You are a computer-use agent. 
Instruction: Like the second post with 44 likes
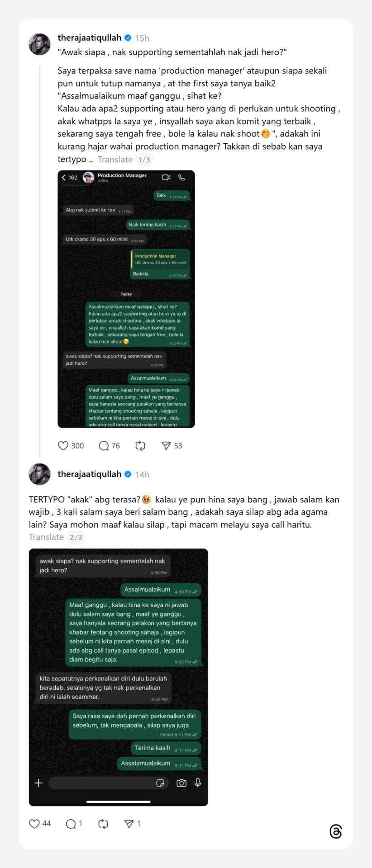click(34, 824)
